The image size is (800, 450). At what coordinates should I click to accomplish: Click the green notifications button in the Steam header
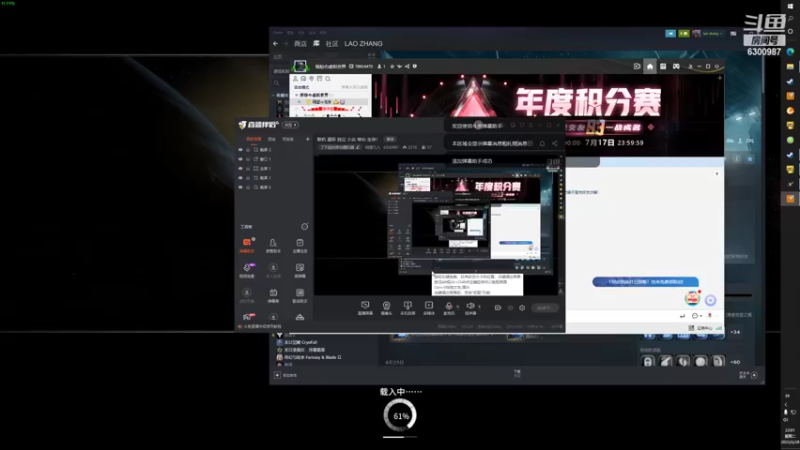[x=684, y=34]
